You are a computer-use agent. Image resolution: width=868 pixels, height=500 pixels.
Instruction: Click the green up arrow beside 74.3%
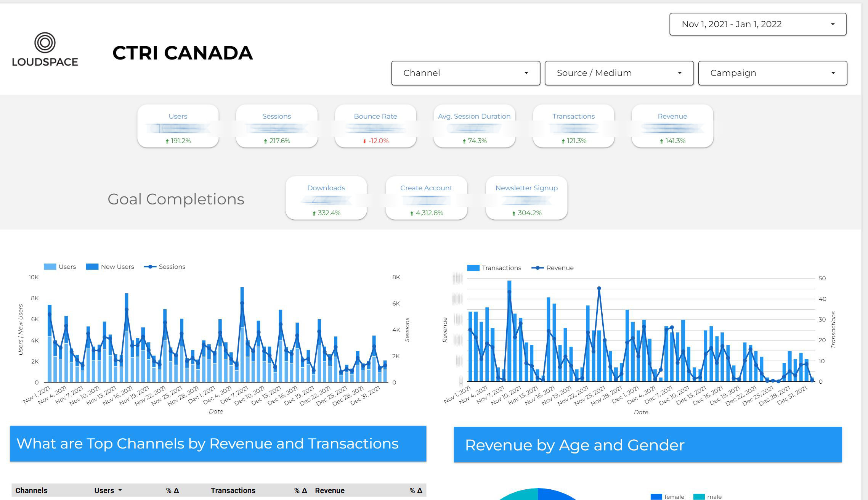pos(464,141)
